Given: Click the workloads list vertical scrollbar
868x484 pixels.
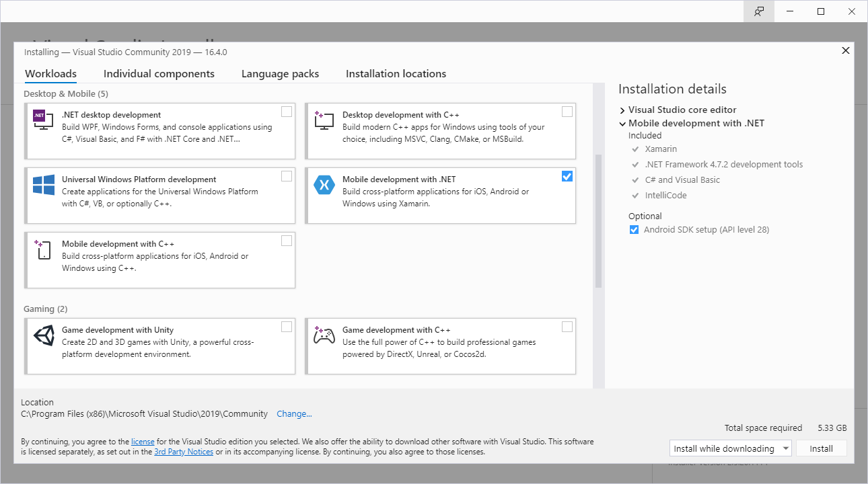Looking at the screenshot, I should point(598,222).
